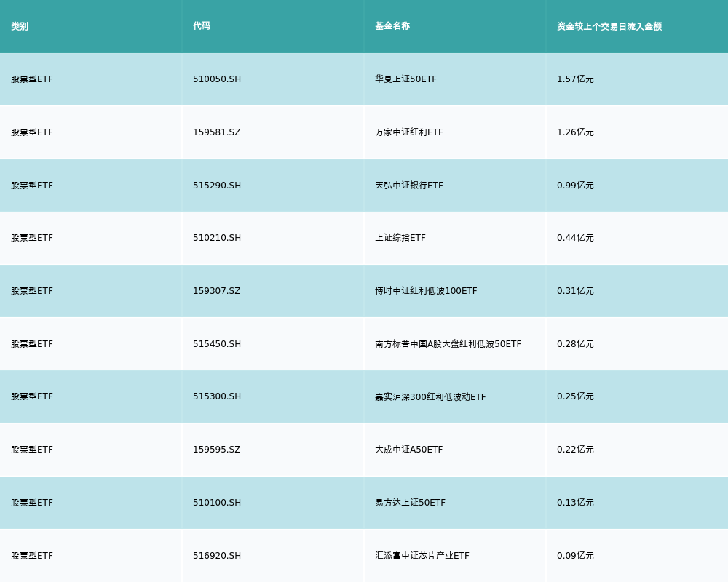
Task: Select fund code 510050.SH
Action: coord(217,79)
